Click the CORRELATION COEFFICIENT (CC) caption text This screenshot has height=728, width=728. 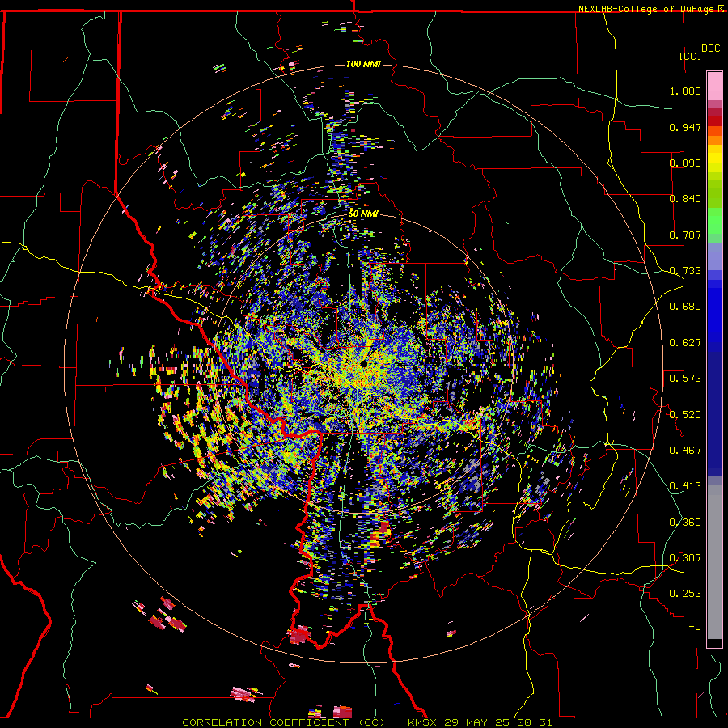coord(283,722)
